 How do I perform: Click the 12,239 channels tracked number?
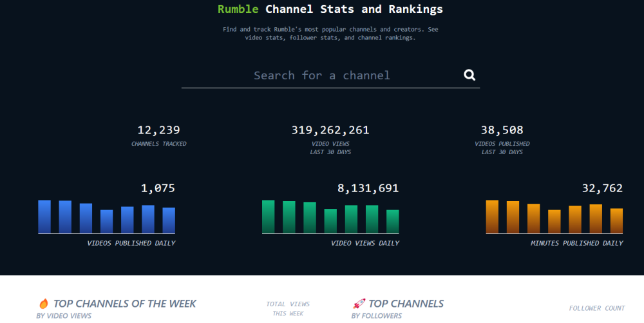click(158, 130)
